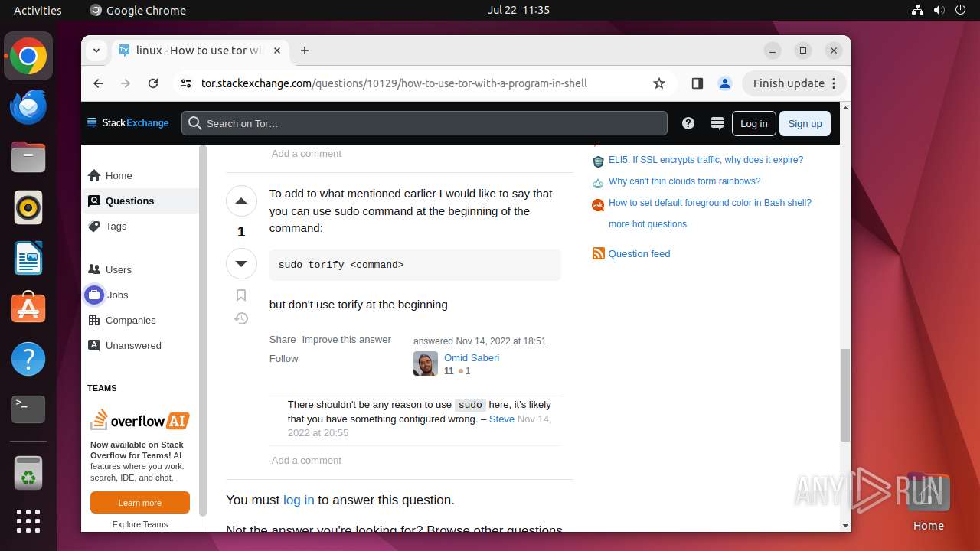This screenshot has width=980, height=551.
Task: Focus the Search on Tor field
Action: pyautogui.click(x=424, y=123)
